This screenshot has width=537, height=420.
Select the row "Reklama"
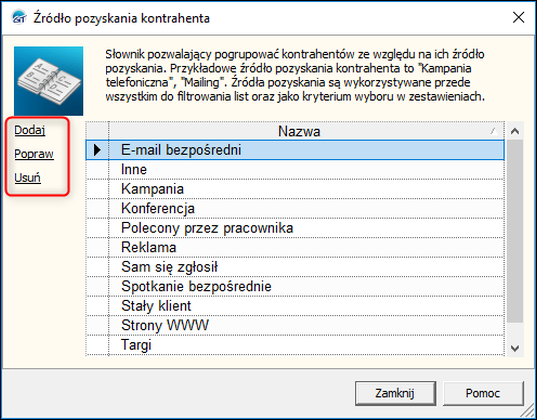pos(295,247)
